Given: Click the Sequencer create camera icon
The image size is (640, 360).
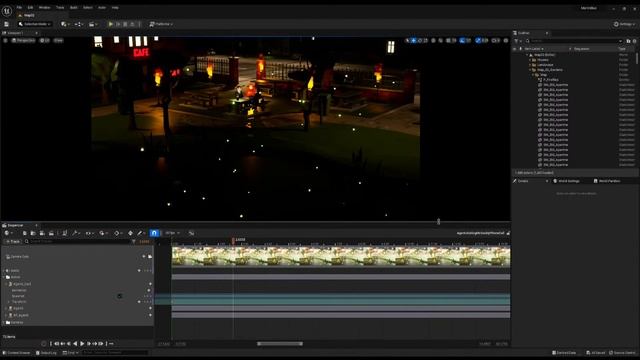Looking at the screenshot, I should 42,233.
